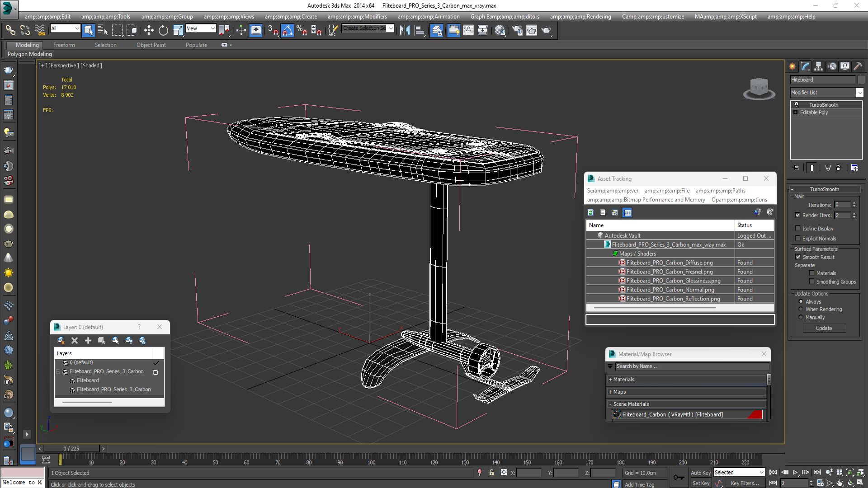The image size is (868, 488).
Task: Select the Select and Link tool
Action: pos(10,30)
